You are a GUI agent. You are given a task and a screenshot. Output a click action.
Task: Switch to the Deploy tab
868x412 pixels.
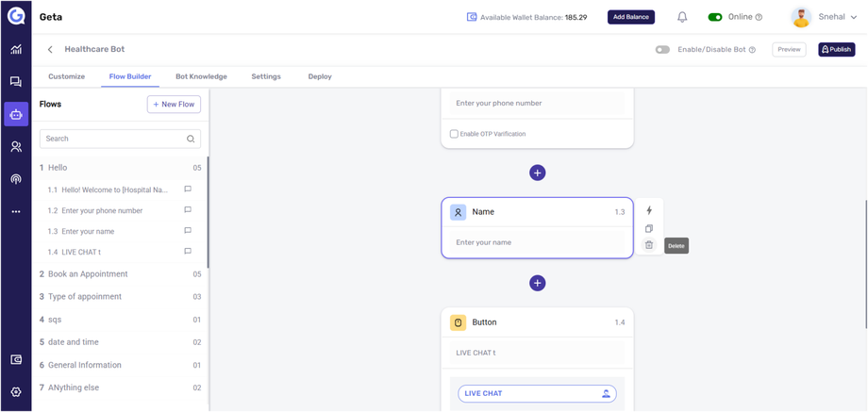click(x=320, y=76)
